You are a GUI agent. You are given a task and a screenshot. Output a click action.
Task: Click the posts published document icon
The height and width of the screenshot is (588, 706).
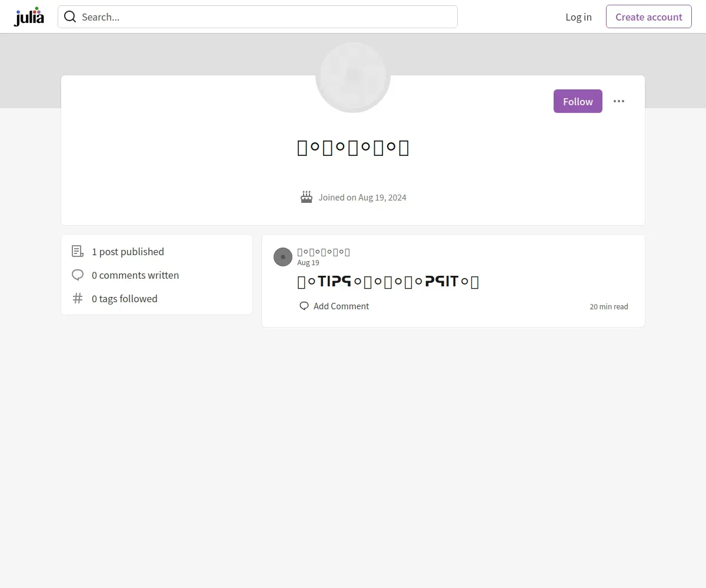(x=78, y=252)
